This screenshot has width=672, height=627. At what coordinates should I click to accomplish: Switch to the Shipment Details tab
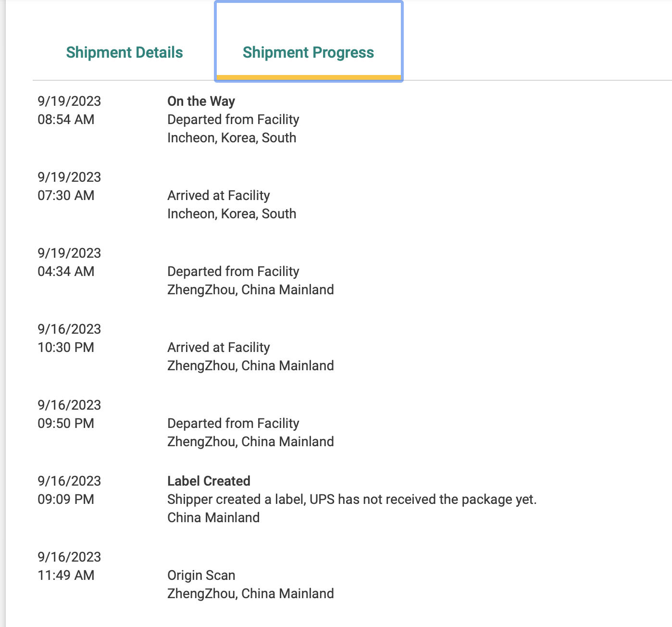124,52
